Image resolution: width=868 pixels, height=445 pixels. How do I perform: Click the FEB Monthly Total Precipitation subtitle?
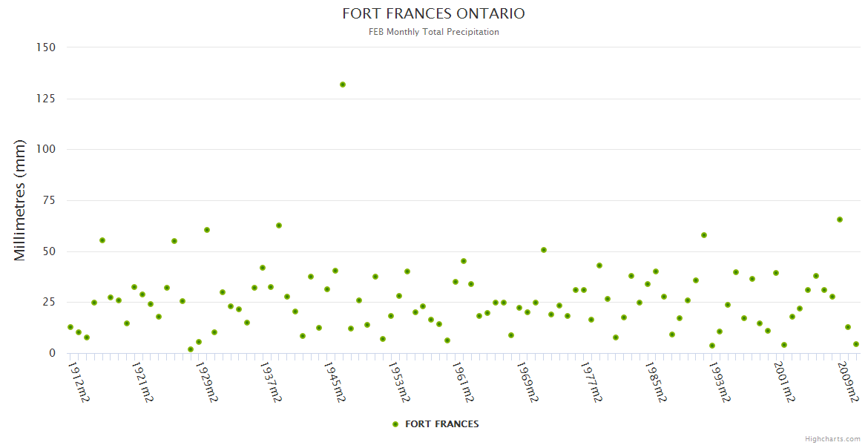(433, 32)
